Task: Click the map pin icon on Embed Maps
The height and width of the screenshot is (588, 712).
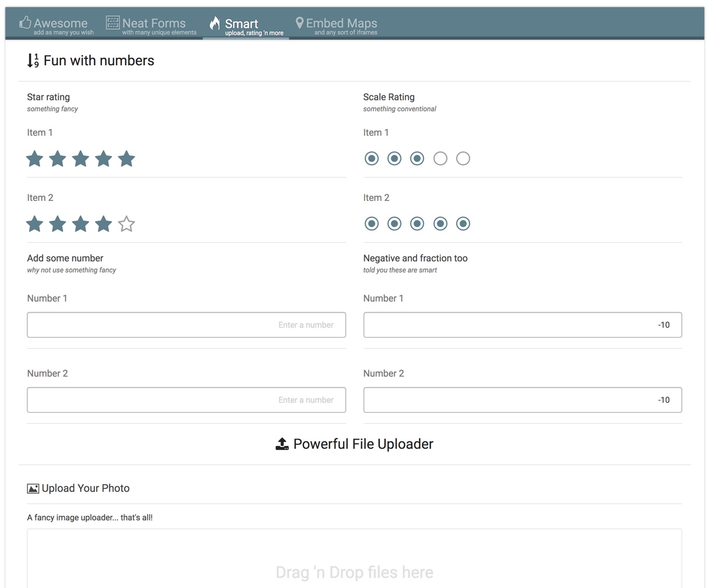Action: point(299,23)
